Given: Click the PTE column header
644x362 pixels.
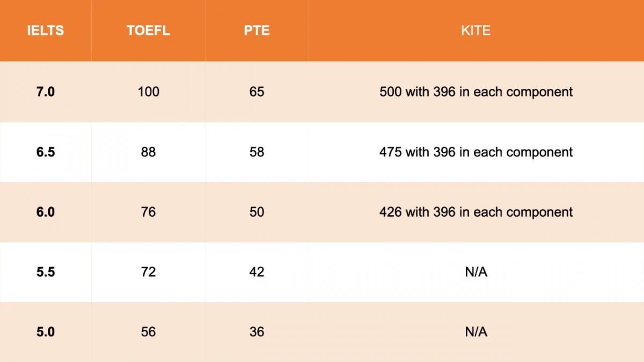Looking at the screenshot, I should point(257,30).
